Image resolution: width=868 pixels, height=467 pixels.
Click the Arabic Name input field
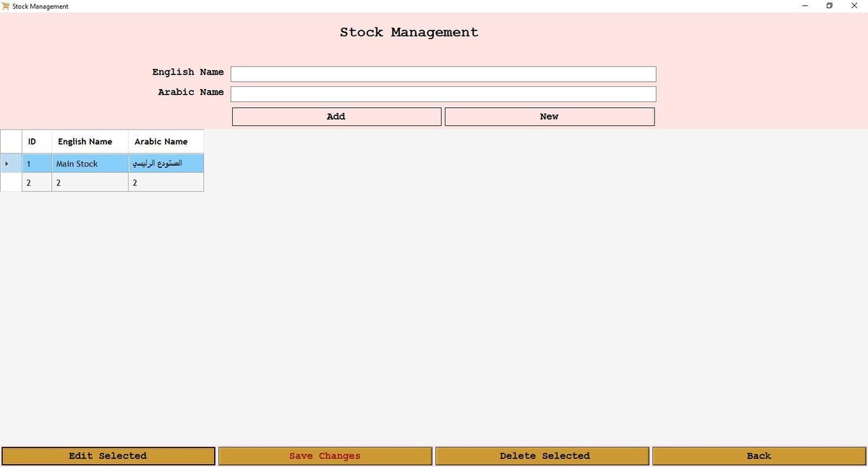(443, 94)
